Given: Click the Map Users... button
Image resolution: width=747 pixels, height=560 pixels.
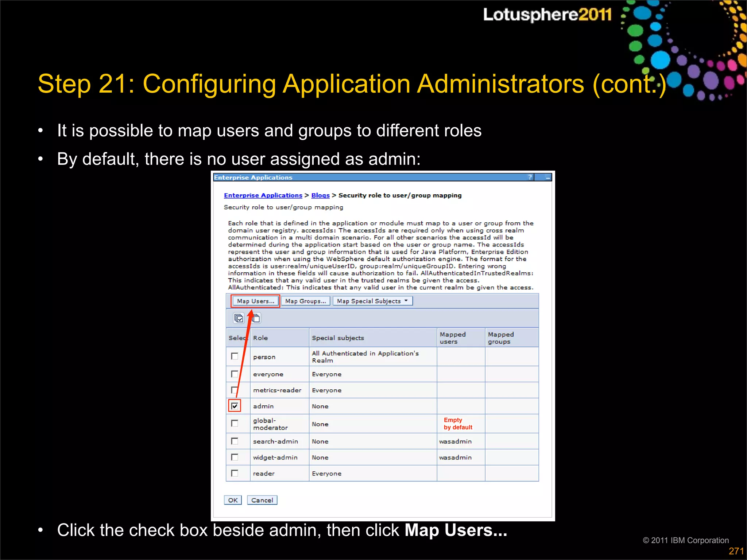Looking at the screenshot, I should (x=255, y=301).
